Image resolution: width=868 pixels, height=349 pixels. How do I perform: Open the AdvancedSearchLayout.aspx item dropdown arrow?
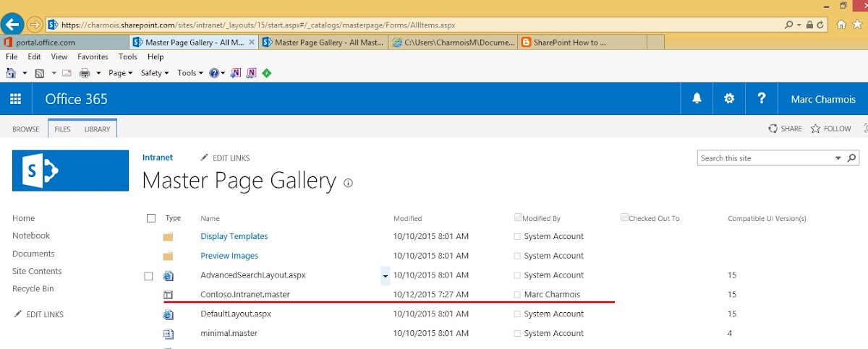tap(385, 276)
